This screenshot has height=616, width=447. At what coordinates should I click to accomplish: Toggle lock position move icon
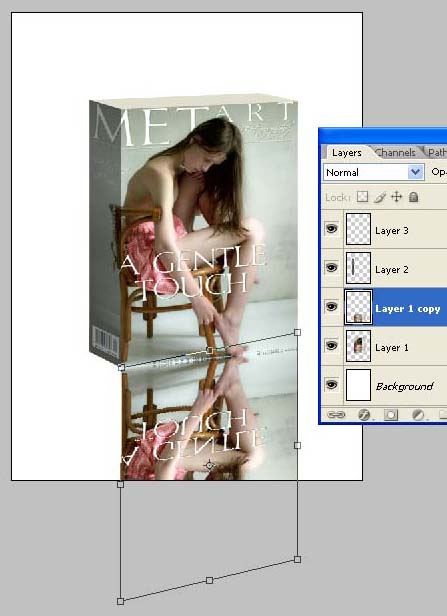point(397,197)
